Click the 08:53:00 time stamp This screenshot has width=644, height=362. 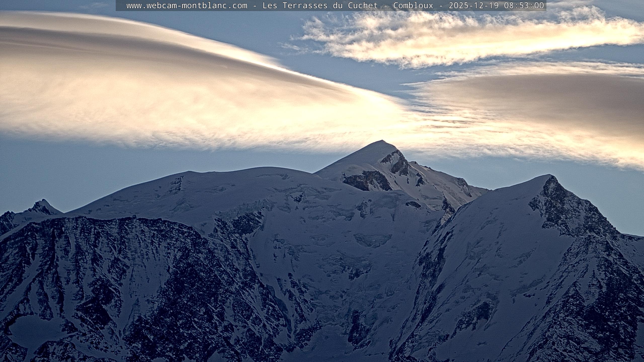click(524, 6)
